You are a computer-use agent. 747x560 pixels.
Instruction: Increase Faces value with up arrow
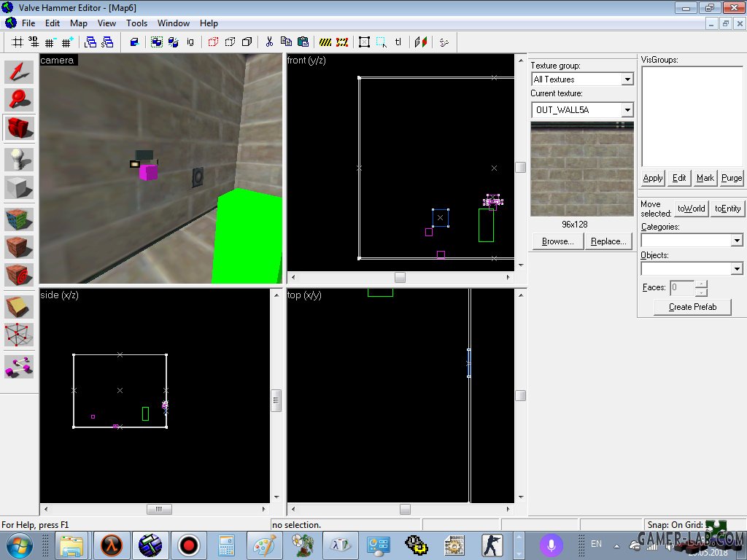pyautogui.click(x=701, y=284)
